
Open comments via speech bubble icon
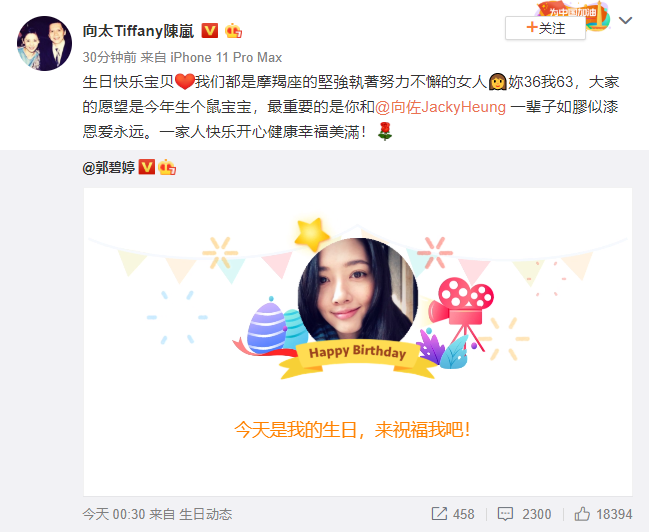(x=505, y=514)
